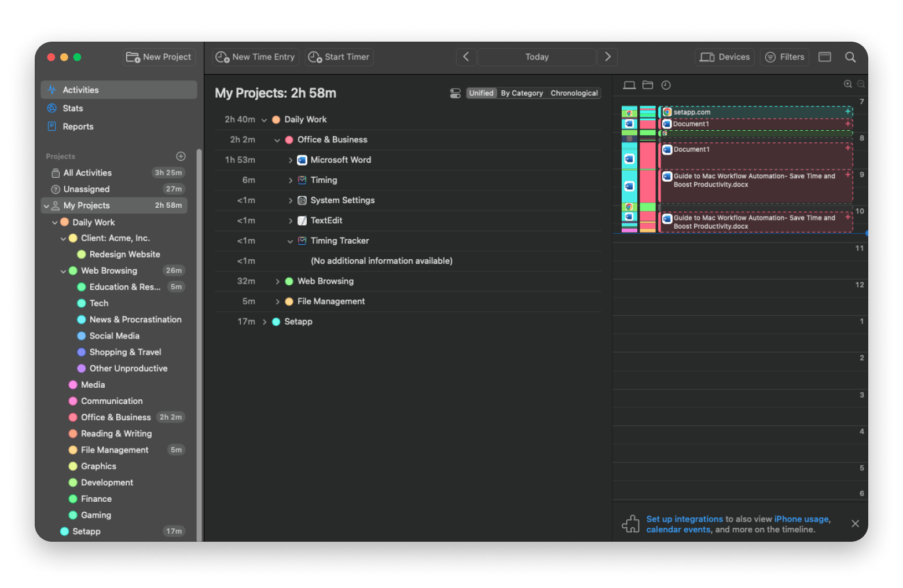The width and height of the screenshot is (903, 588).
Task: Go to the next day arrow
Action: (607, 57)
